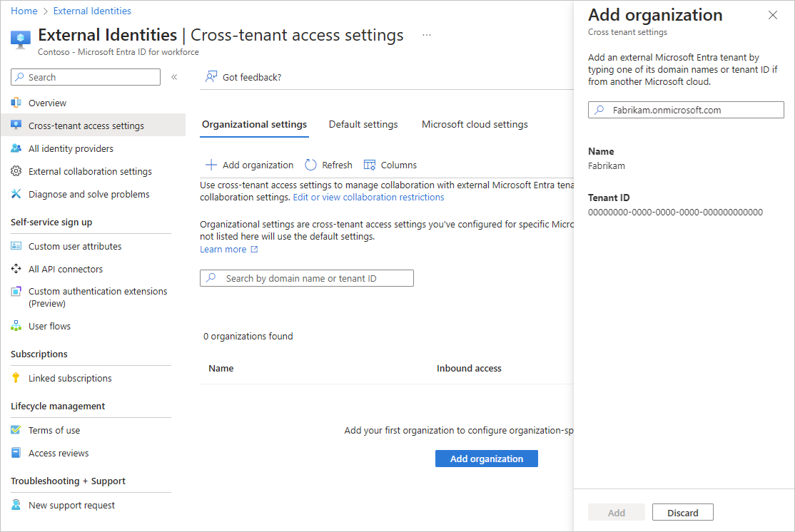Open the ellipsis more options menu
Viewport: 795px width, 532px height.
tap(427, 35)
